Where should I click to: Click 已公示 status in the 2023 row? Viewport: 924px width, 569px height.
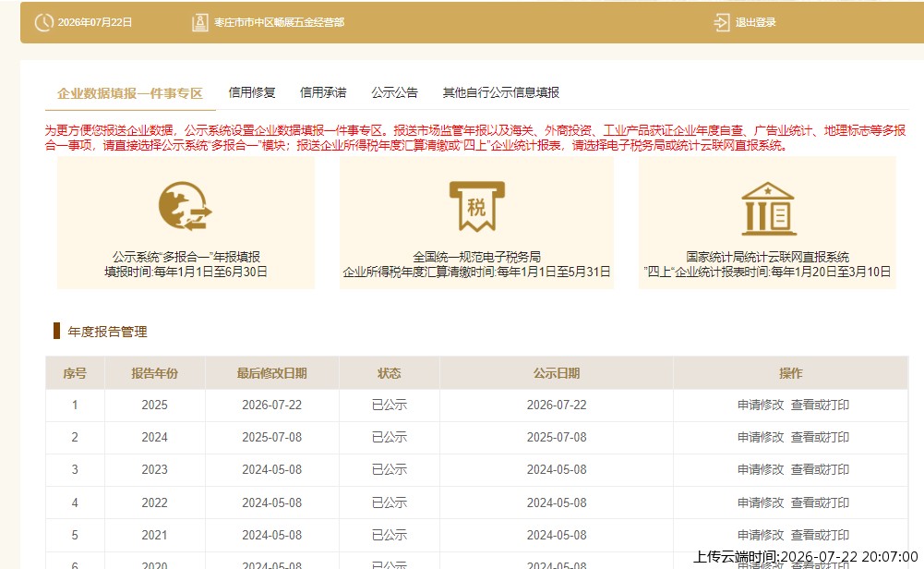[389, 470]
